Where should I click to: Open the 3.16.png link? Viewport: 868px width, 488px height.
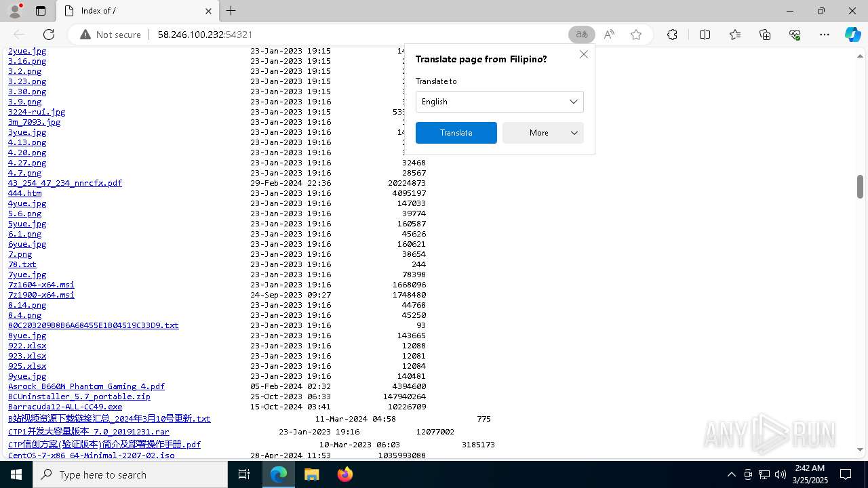pos(27,61)
